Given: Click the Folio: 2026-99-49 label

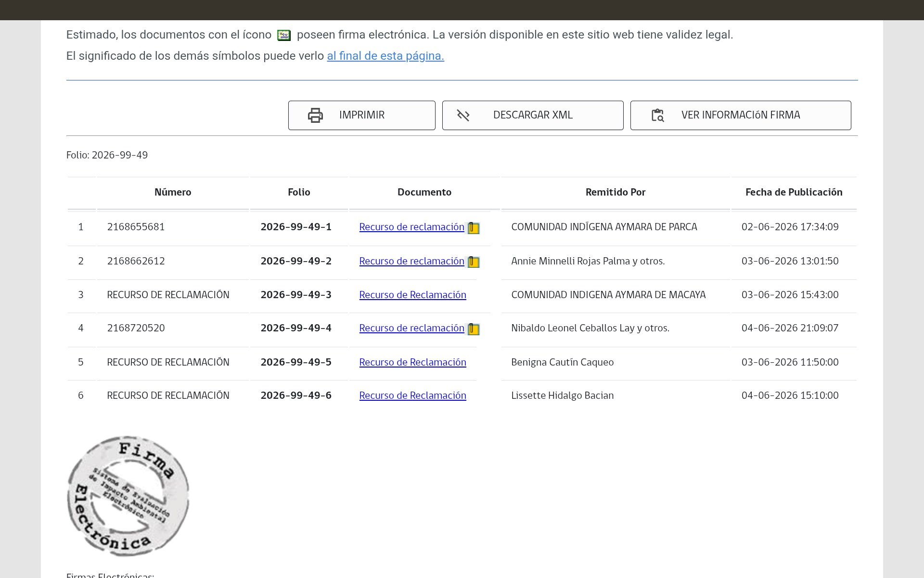Looking at the screenshot, I should (x=107, y=155).
